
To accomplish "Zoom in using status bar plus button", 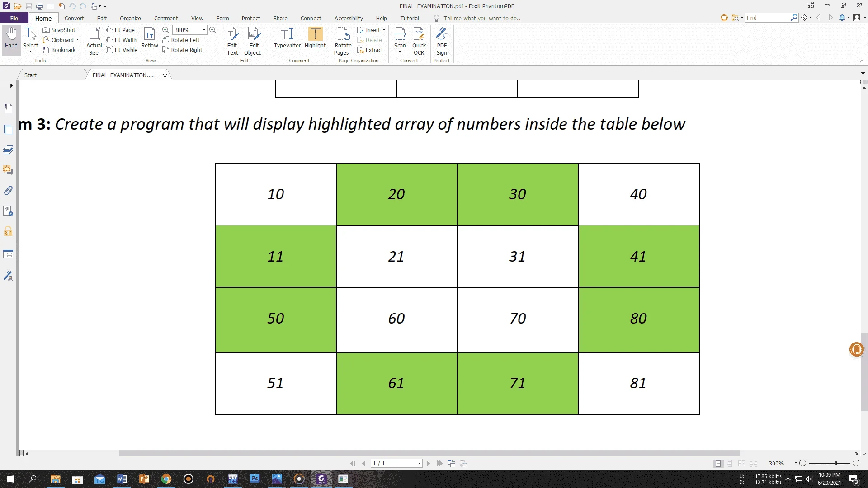I will pos(856,463).
